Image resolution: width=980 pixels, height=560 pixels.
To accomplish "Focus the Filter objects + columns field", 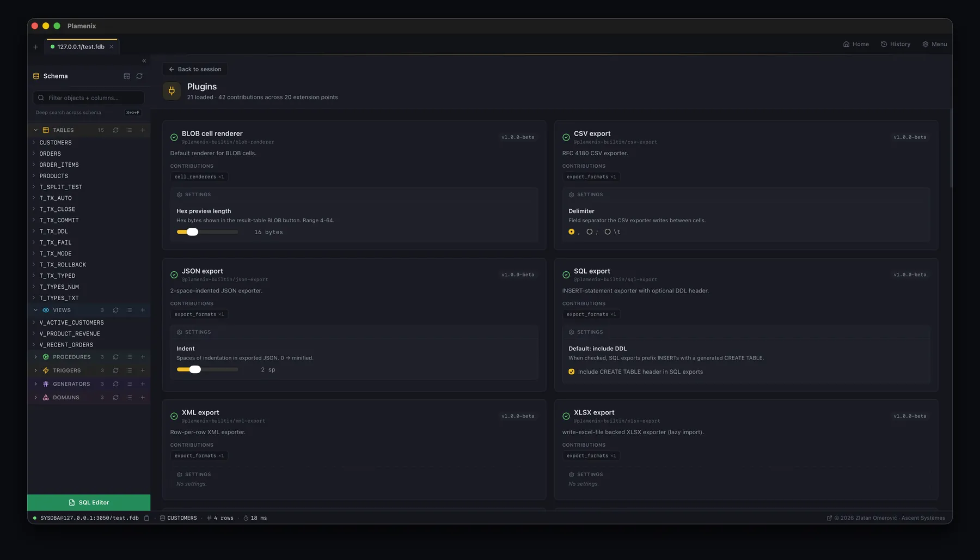I will [x=89, y=98].
